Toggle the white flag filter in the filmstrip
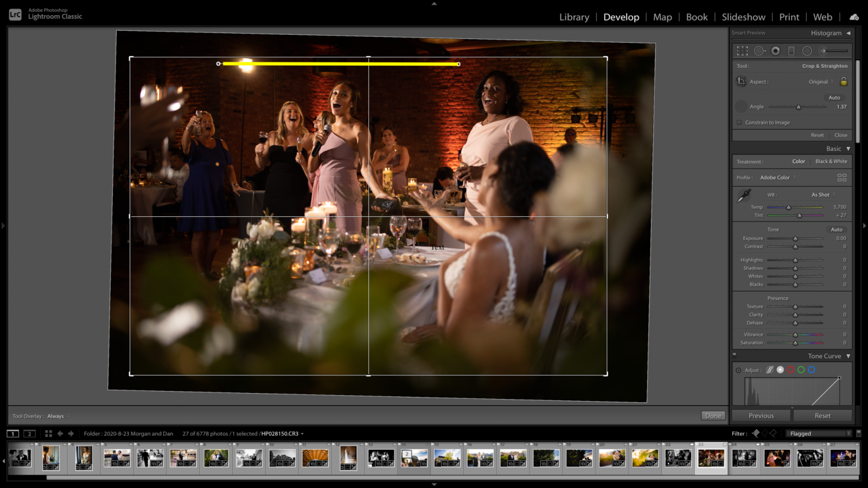Screen dimensions: 868x488 pyautogui.click(x=756, y=433)
